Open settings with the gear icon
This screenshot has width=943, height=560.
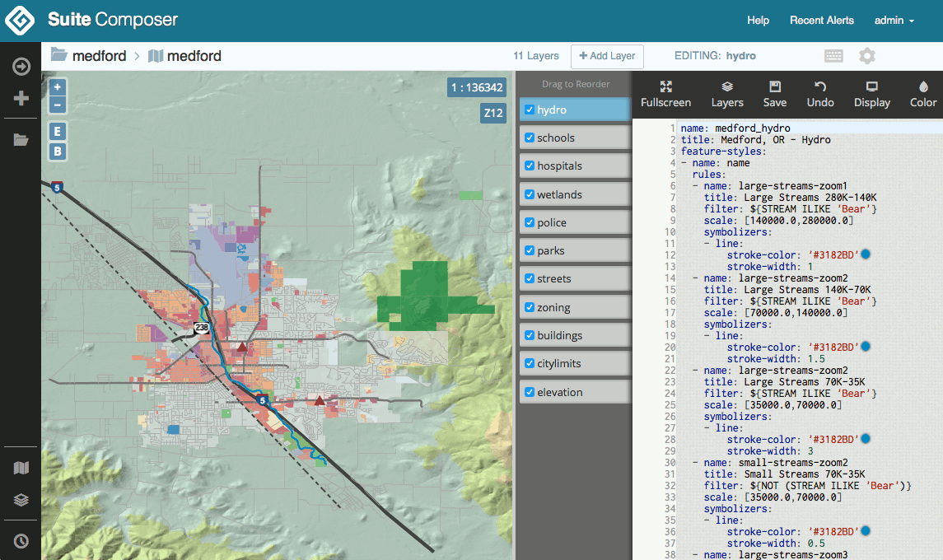pos(866,56)
